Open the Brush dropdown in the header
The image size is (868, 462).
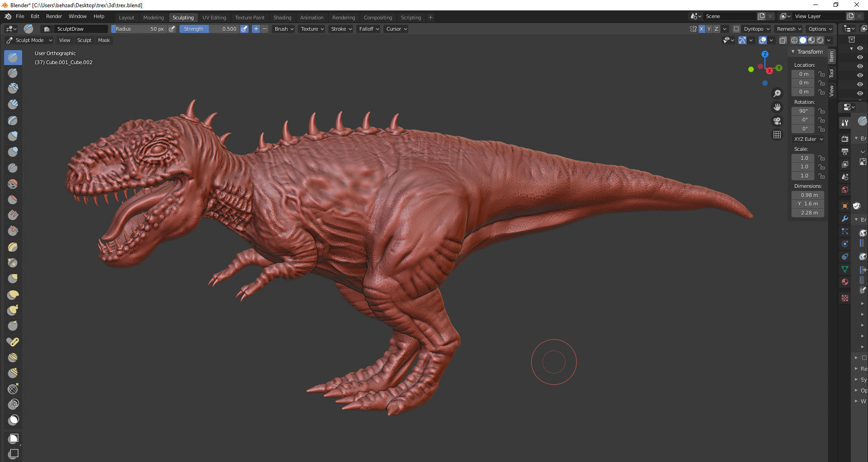tap(284, 29)
